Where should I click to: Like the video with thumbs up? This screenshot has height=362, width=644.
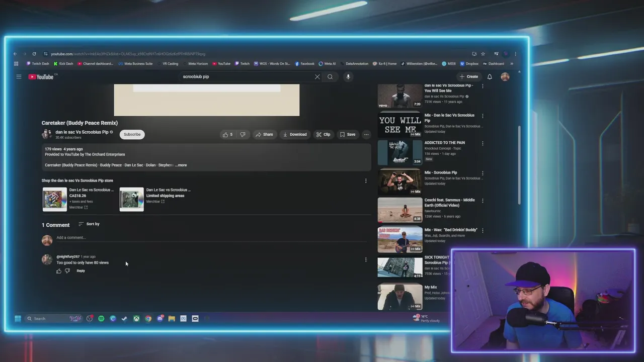(x=227, y=134)
